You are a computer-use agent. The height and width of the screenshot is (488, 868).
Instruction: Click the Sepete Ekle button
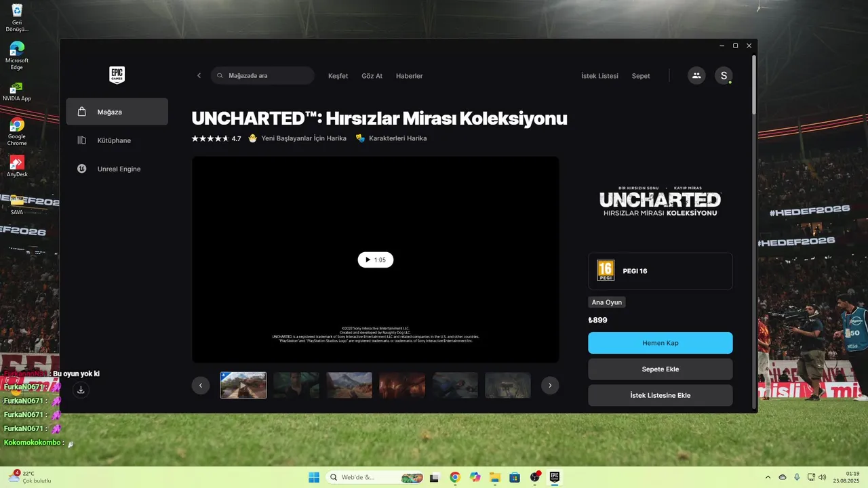click(660, 369)
